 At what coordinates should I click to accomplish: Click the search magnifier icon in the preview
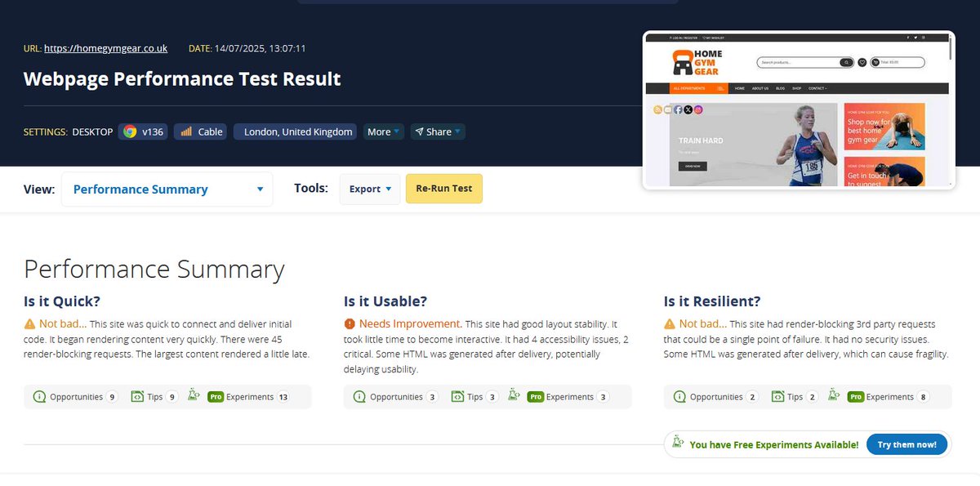pyautogui.click(x=845, y=62)
